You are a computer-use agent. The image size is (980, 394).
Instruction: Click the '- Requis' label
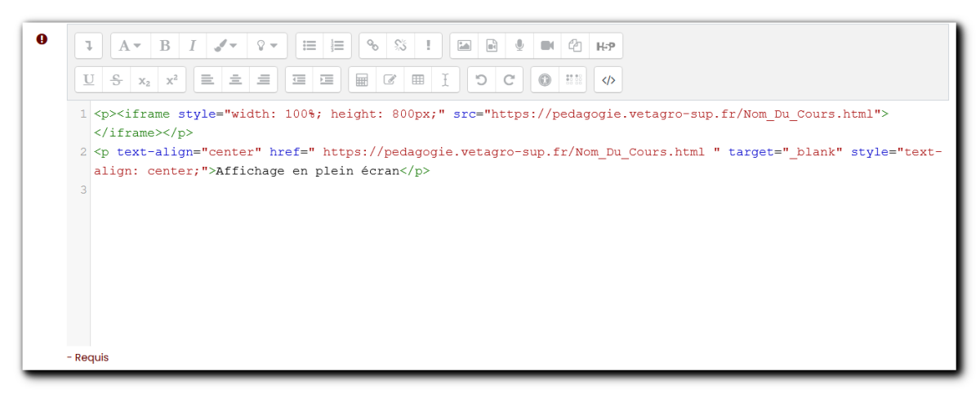point(88,357)
